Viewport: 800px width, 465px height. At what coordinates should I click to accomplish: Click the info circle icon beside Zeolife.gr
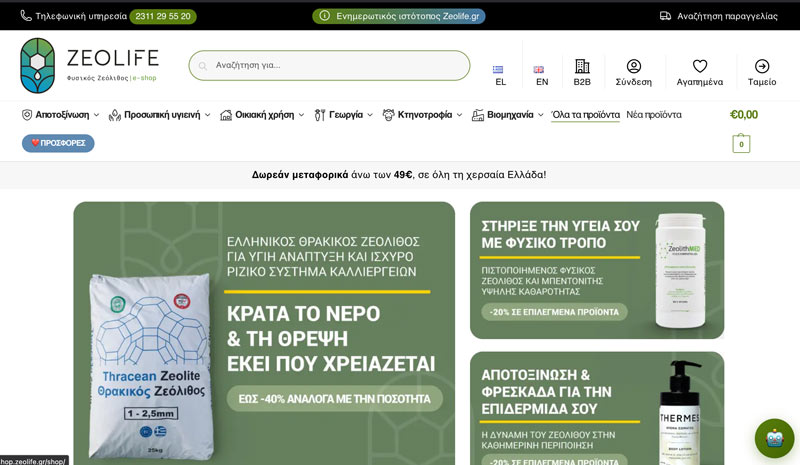pos(324,16)
